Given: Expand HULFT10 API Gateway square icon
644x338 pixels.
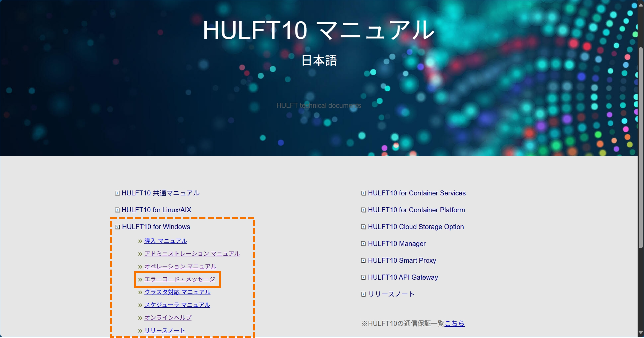Looking at the screenshot, I should (363, 278).
